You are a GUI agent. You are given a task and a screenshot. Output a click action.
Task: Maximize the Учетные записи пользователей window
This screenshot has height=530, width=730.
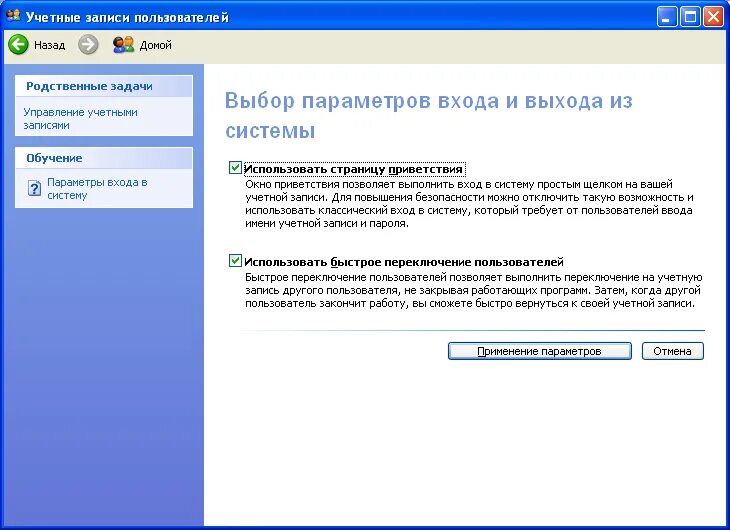pyautogui.click(x=690, y=17)
